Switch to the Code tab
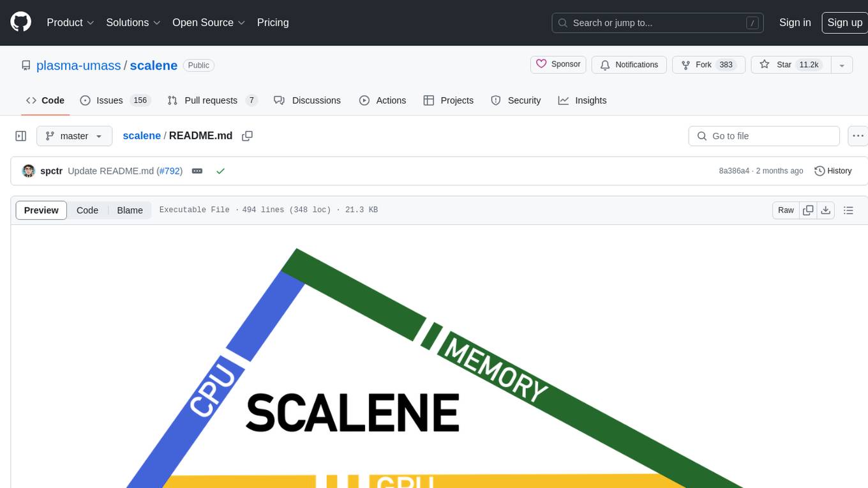The image size is (868, 488). (45, 100)
